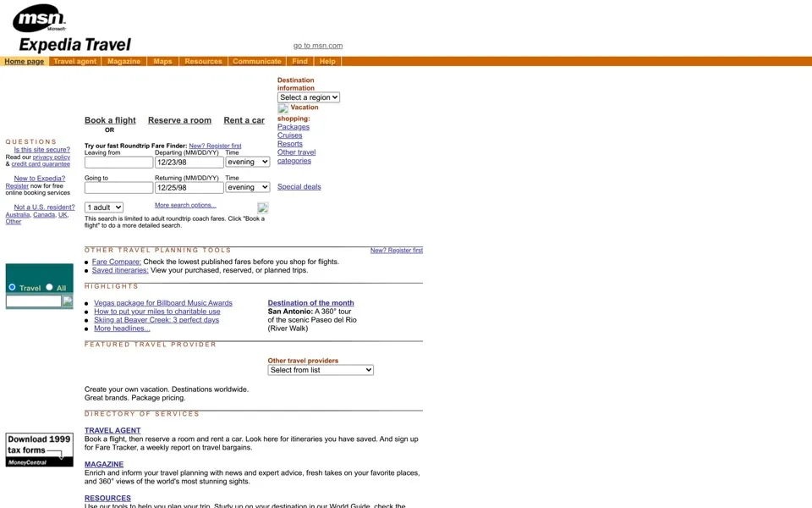Viewport: 812px width, 508px height.
Task: Open Vegas package for Billboard Music Awards
Action: click(x=163, y=303)
